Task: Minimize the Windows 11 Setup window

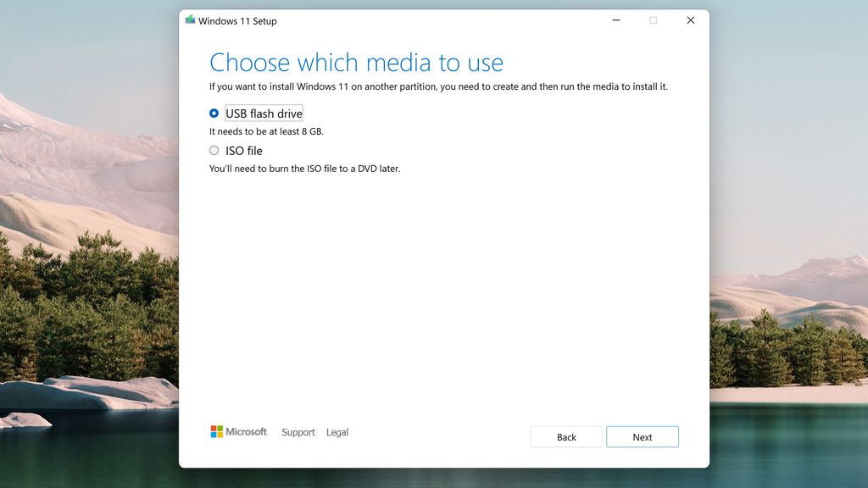Action: pos(615,19)
